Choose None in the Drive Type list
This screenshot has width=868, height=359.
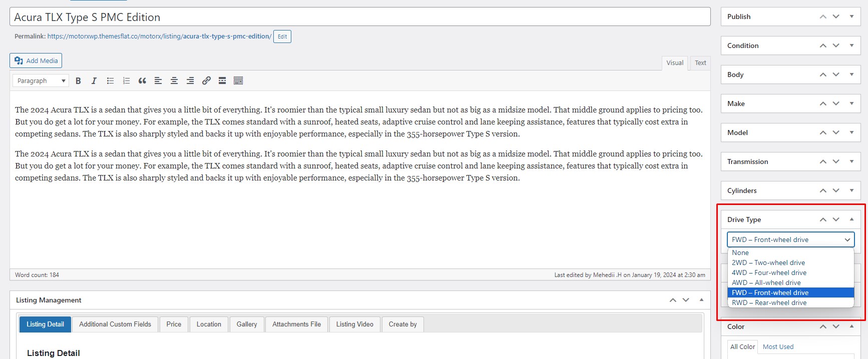pyautogui.click(x=791, y=252)
